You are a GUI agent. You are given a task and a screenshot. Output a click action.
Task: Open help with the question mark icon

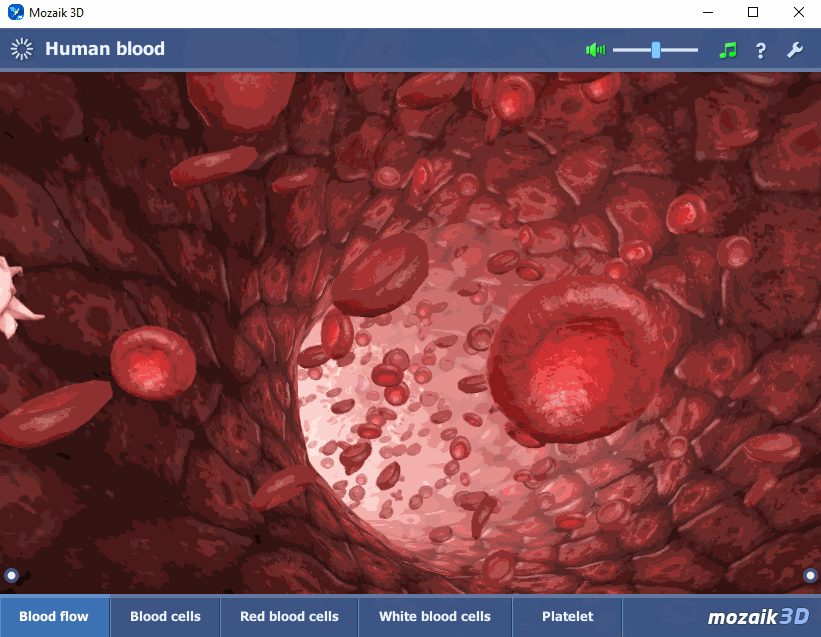coord(760,50)
